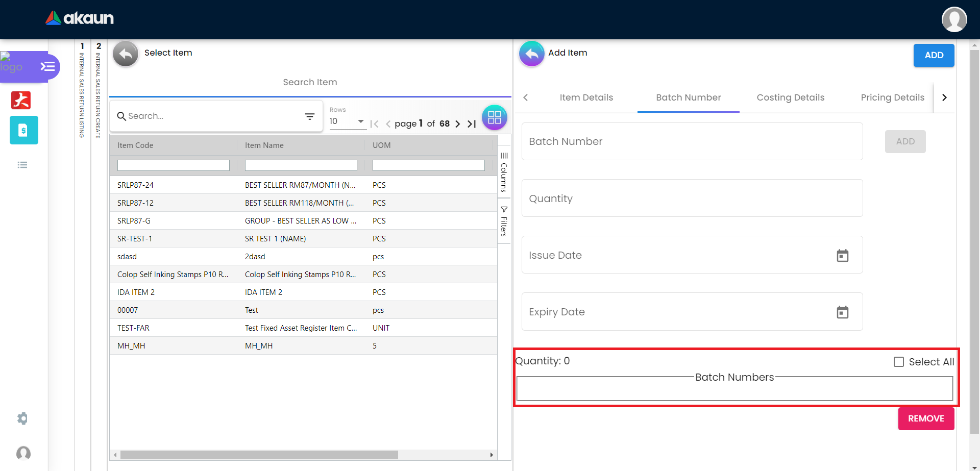Open the grid view toggle icon

tap(494, 117)
